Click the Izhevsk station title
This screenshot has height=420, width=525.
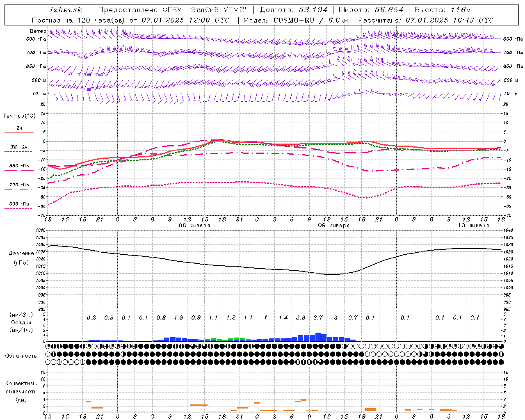pyautogui.click(x=66, y=10)
